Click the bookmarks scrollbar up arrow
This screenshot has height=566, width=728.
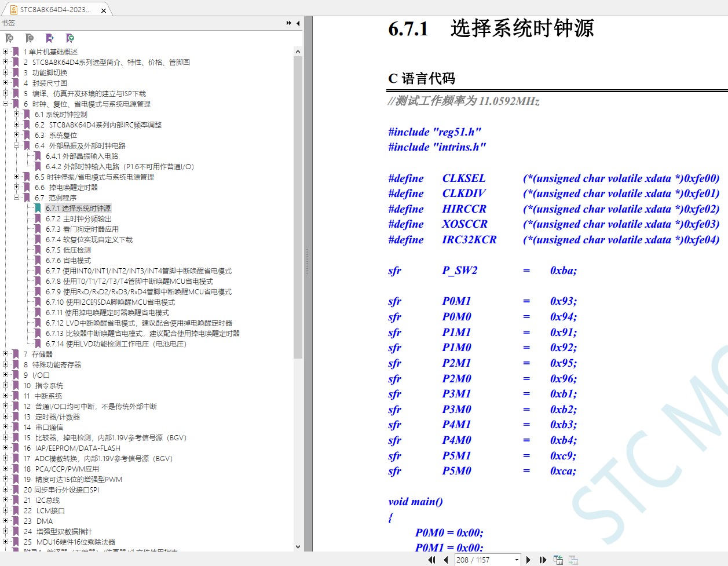[x=298, y=52]
